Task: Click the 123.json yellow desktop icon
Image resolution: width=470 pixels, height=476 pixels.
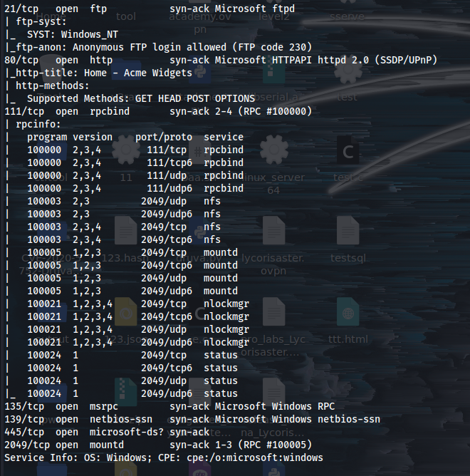Action: click(x=125, y=312)
